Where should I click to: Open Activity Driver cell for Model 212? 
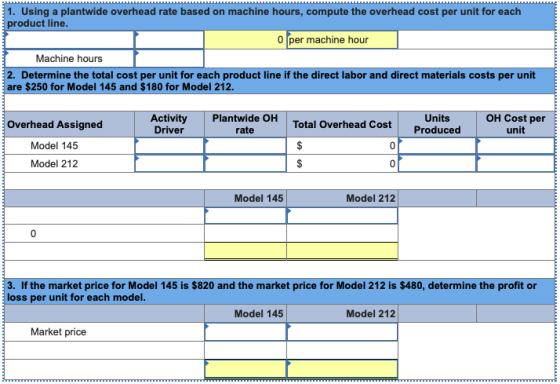tap(169, 164)
